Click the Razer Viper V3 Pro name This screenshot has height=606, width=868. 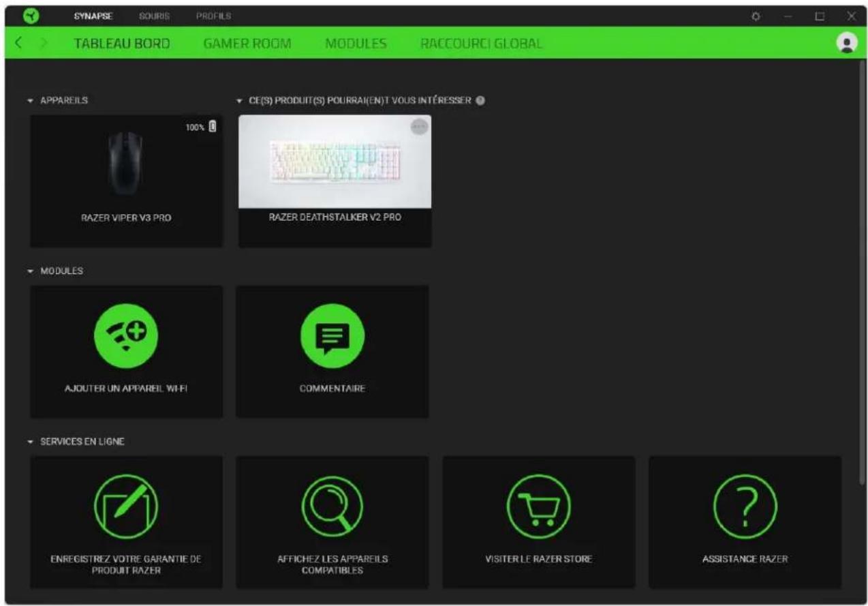(126, 218)
